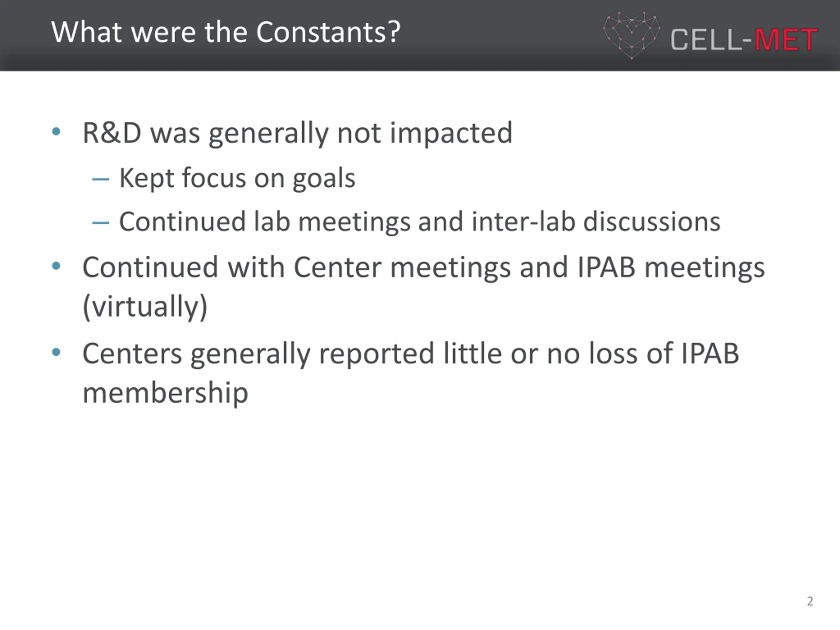Click the slide number 2

pos(810,601)
